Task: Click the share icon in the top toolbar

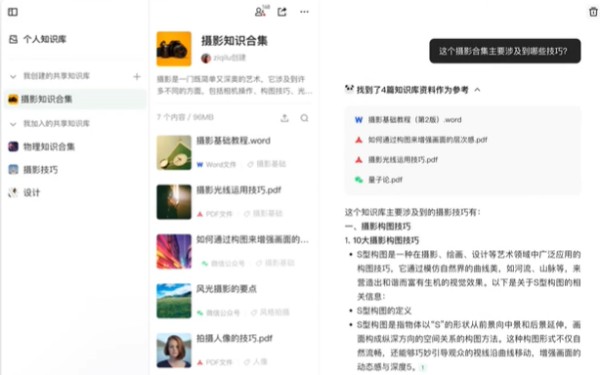Action: (x=282, y=12)
